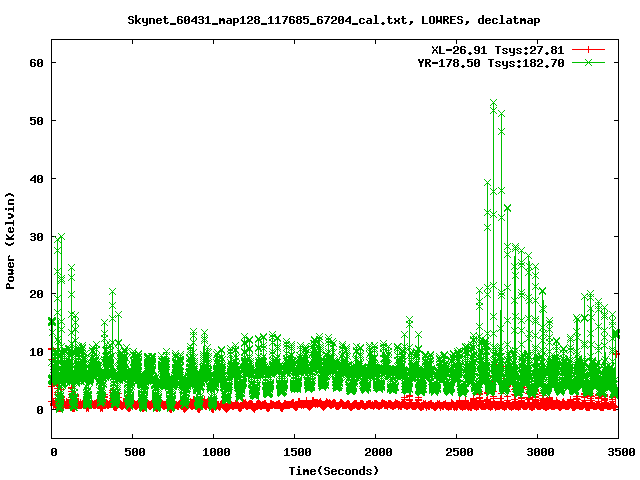Click the x-axis tick label 500
The height and width of the screenshot is (480, 640).
coord(134,452)
